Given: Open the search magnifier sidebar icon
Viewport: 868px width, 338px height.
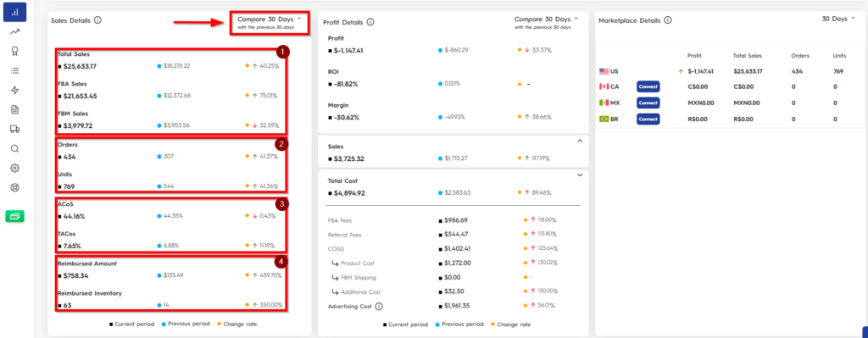Looking at the screenshot, I should point(15,148).
